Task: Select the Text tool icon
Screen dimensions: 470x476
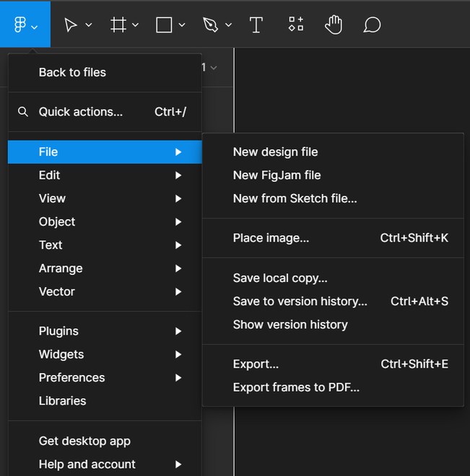Action: (256, 25)
